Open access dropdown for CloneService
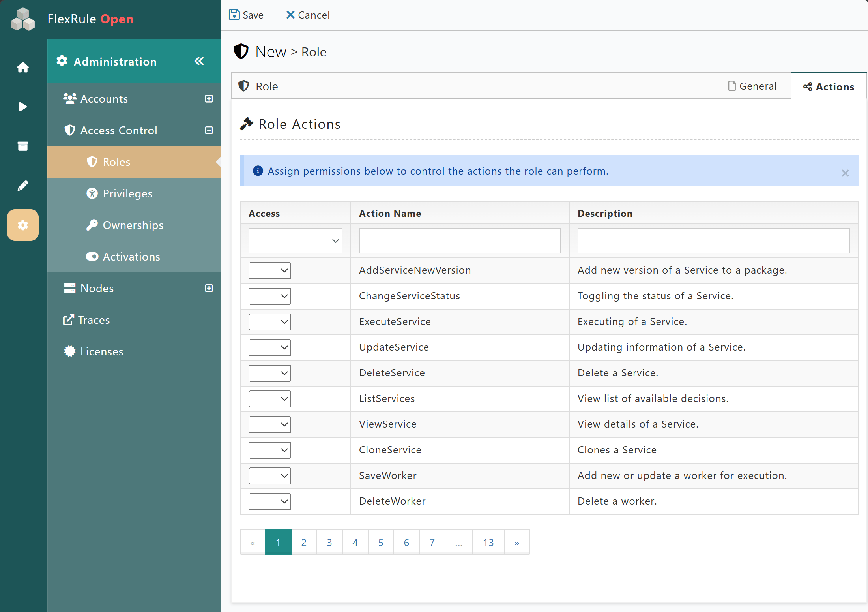Screen dimensions: 868x612 [x=270, y=450]
